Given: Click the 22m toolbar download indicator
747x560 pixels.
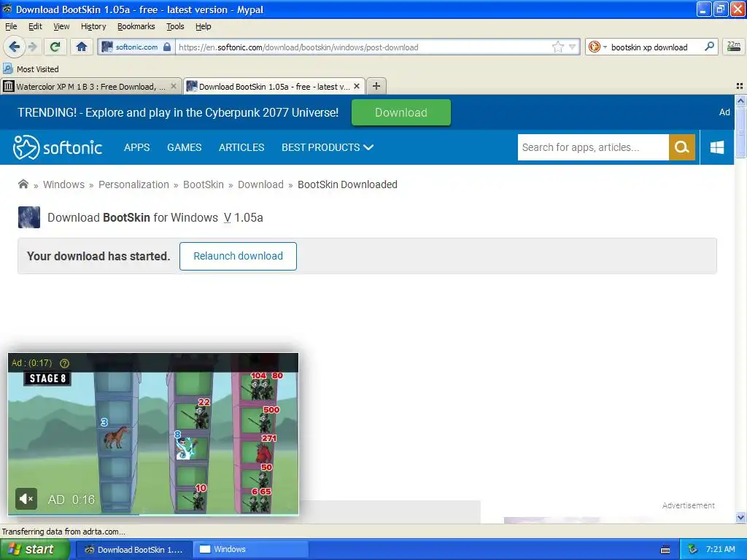Looking at the screenshot, I should (733, 47).
